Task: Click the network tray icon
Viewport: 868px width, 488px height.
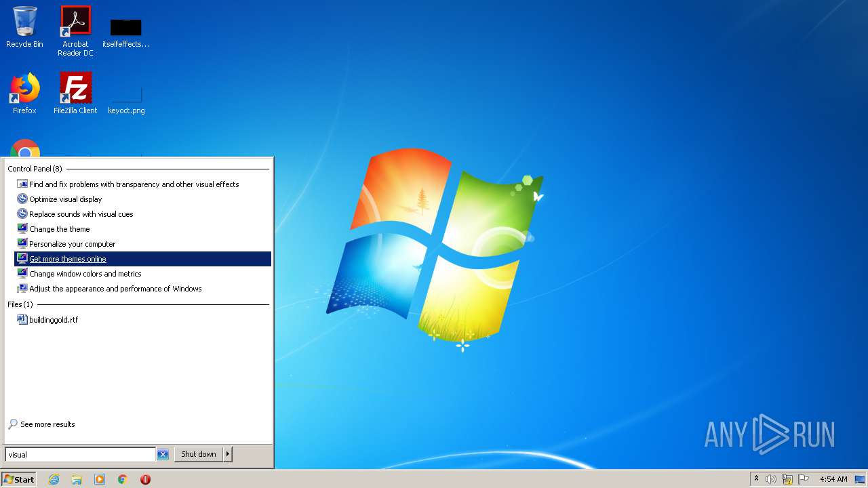Action: point(787,479)
